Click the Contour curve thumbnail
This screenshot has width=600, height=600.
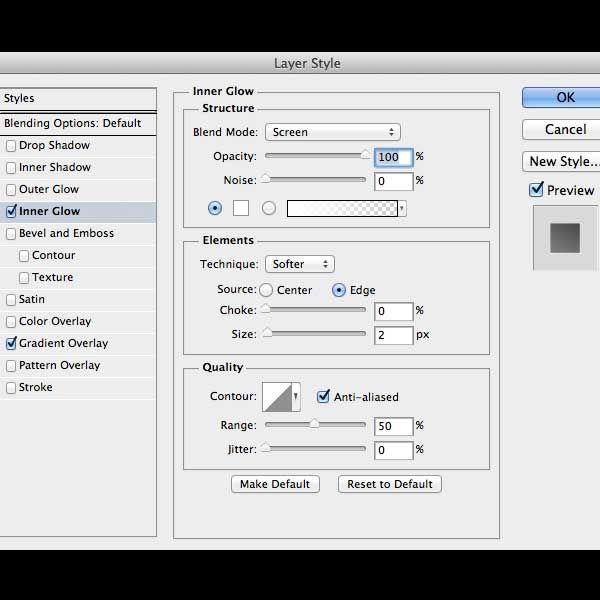[277, 397]
